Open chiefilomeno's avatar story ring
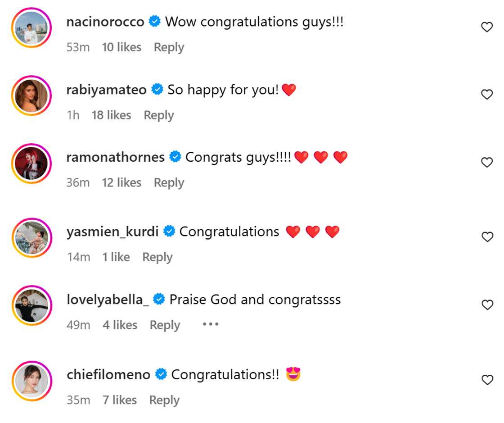This screenshot has height=423, width=504. click(32, 381)
